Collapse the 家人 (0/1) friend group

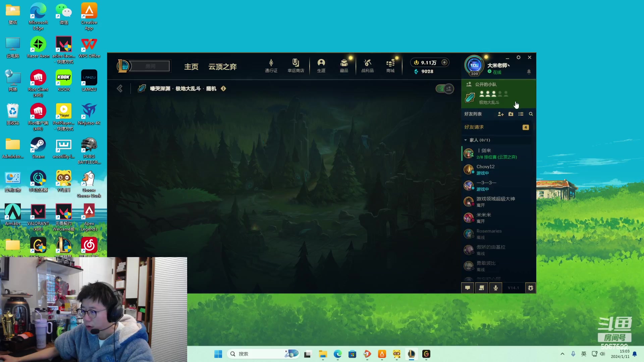click(x=466, y=140)
